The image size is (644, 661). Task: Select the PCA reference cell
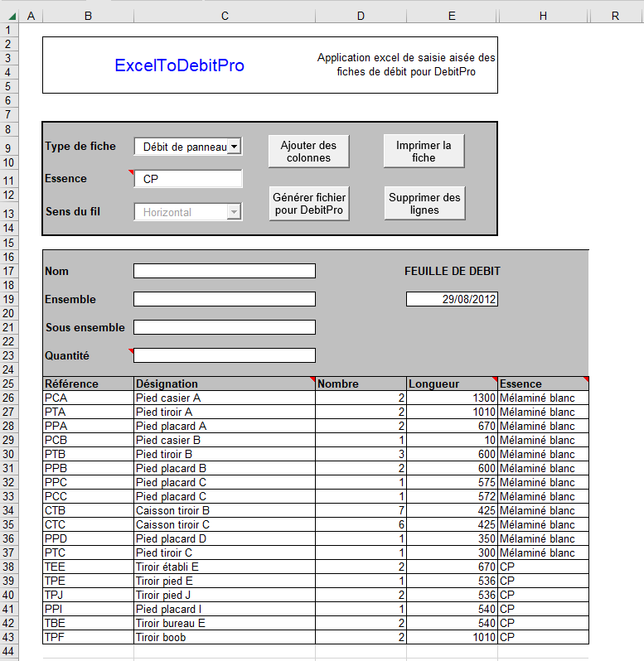point(88,398)
